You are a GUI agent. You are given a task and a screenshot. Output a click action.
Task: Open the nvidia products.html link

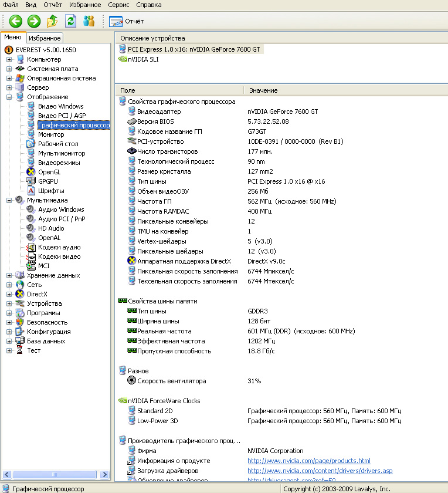click(x=309, y=461)
